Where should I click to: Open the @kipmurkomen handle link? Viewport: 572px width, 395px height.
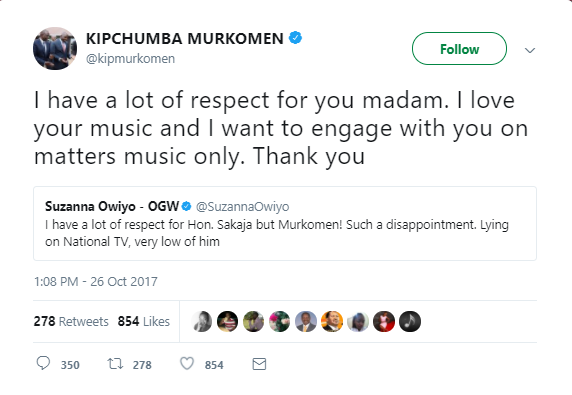coord(130,58)
